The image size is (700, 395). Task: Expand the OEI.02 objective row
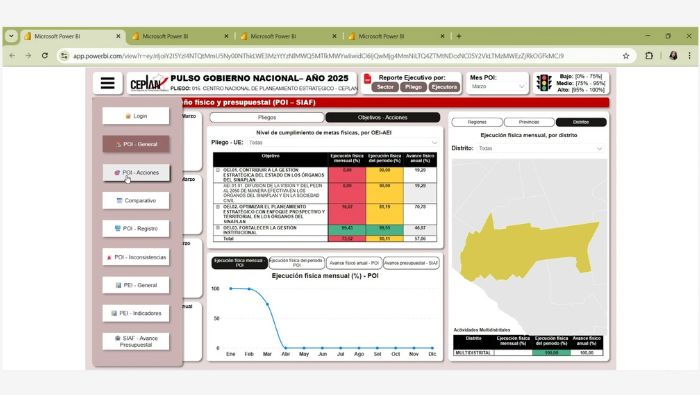click(x=218, y=207)
